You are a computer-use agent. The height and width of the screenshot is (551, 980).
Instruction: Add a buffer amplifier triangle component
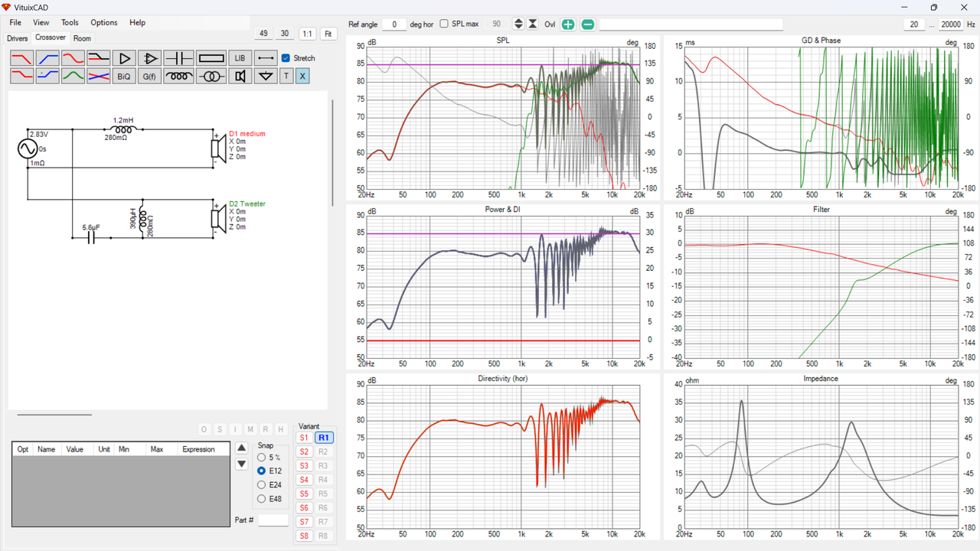124,58
